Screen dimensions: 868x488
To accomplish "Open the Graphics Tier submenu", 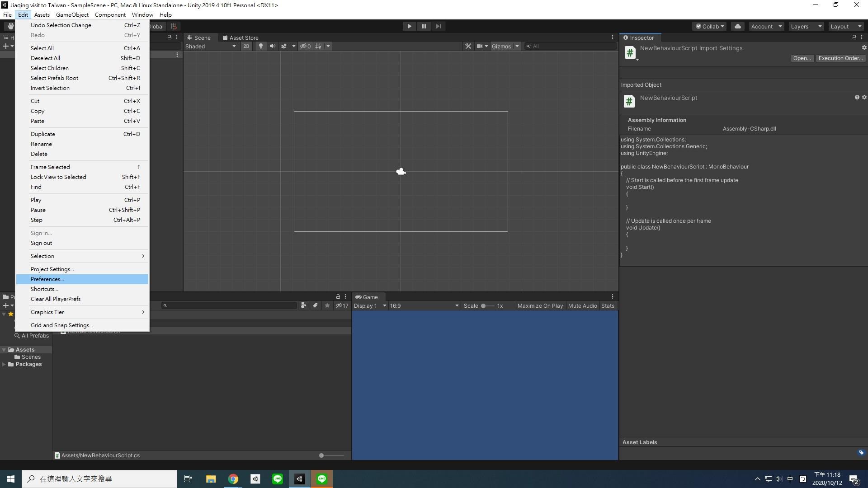I will coord(82,312).
